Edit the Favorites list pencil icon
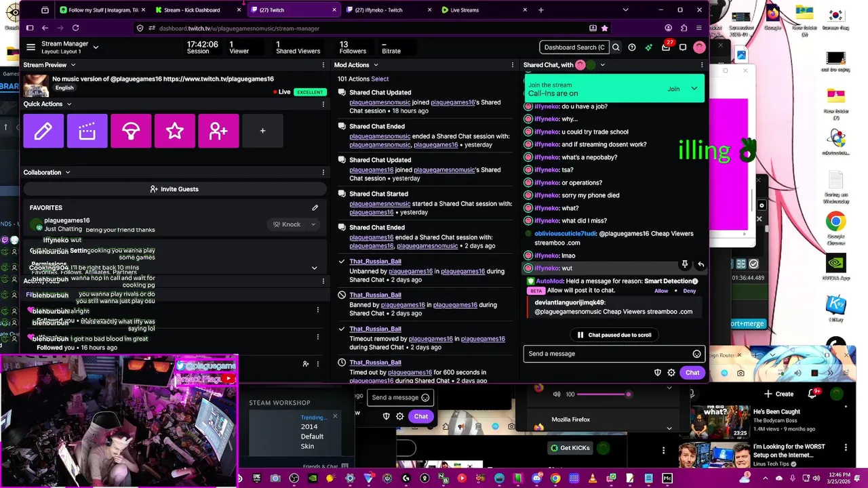Image resolution: width=868 pixels, height=488 pixels. pos(315,207)
